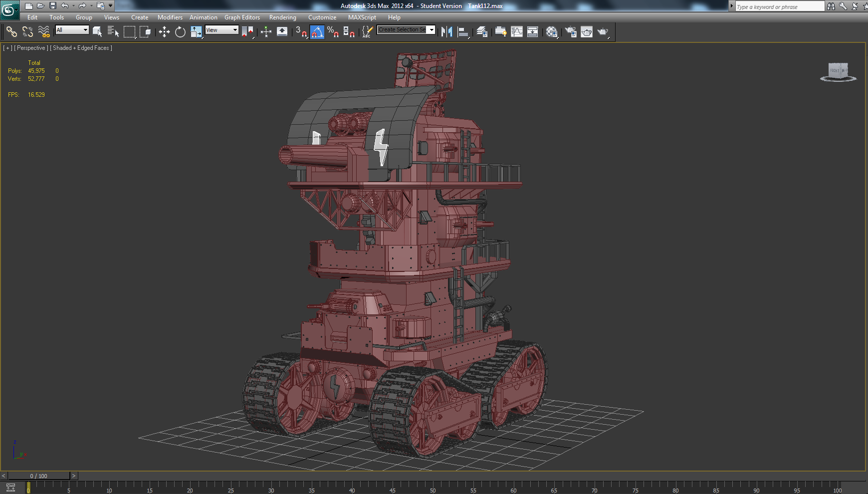
Task: Click the Unlink Selection tool
Action: pyautogui.click(x=27, y=32)
